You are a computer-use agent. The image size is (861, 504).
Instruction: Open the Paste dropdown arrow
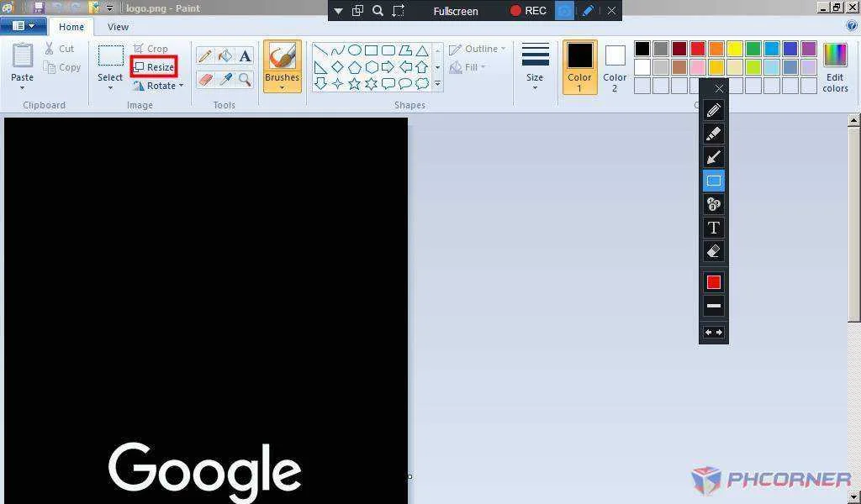[x=22, y=88]
